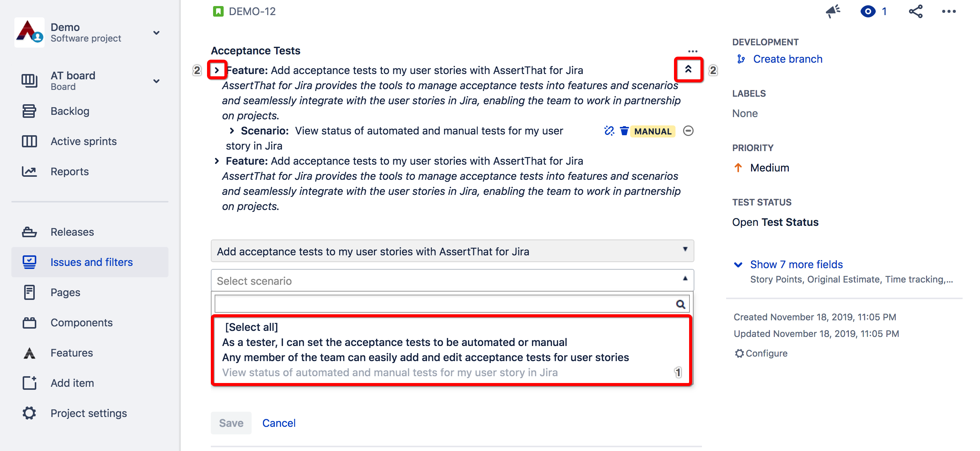Expand the first Feature chevron
This screenshot has width=980, height=451.
(217, 70)
